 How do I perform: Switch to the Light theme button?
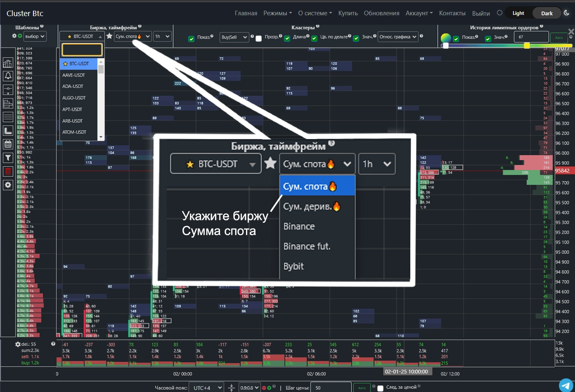518,13
